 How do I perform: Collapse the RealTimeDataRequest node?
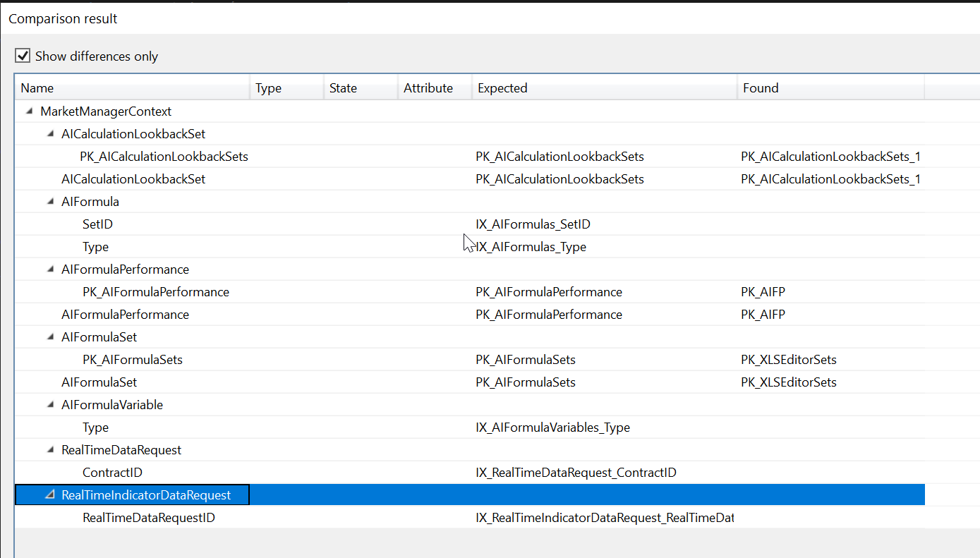coord(49,449)
